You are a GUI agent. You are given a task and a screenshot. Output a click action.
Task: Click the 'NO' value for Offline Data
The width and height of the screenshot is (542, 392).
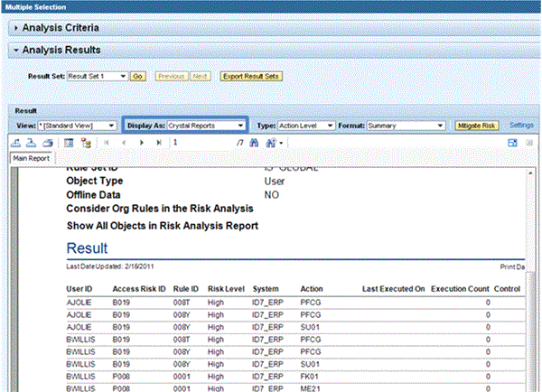point(272,195)
